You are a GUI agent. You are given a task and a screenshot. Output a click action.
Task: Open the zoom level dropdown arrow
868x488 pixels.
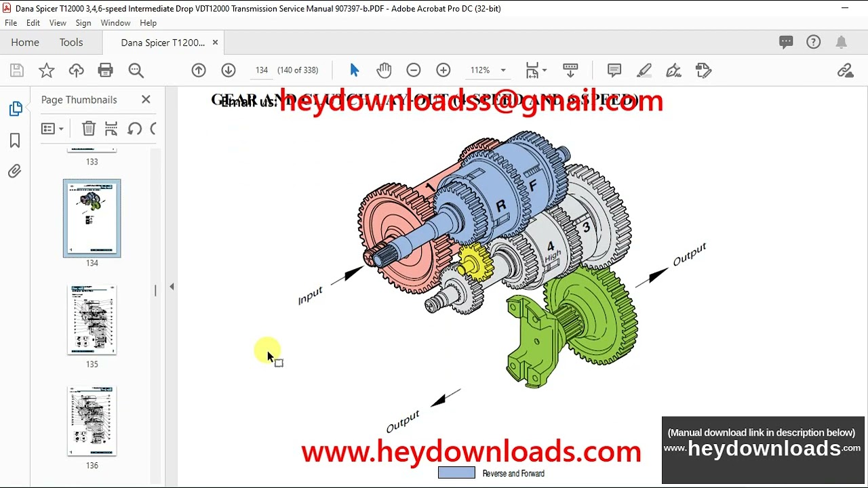point(503,70)
